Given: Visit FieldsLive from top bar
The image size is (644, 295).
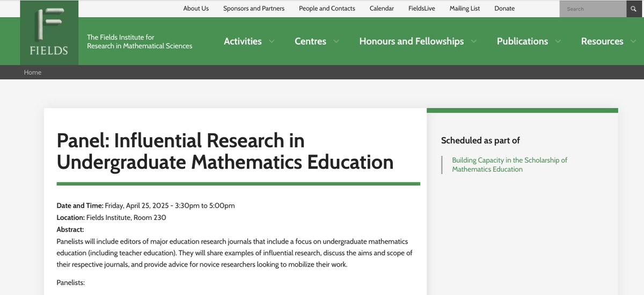Looking at the screenshot, I should (x=422, y=8).
